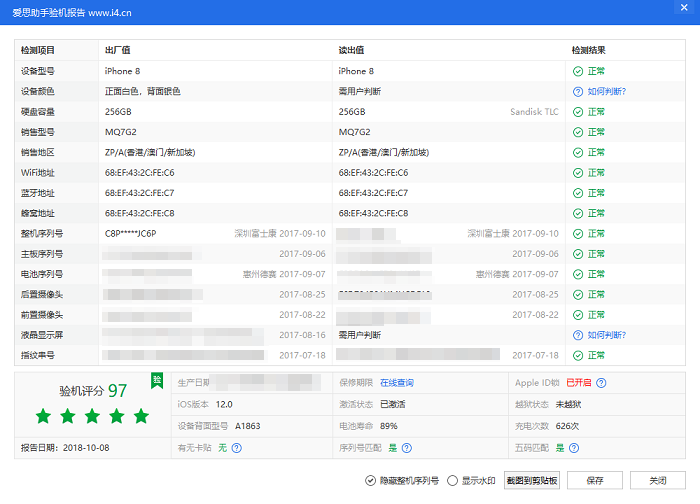Screen dimensions: 700x504
Task: Click the green check icon in 销售型号 row
Action: (578, 132)
